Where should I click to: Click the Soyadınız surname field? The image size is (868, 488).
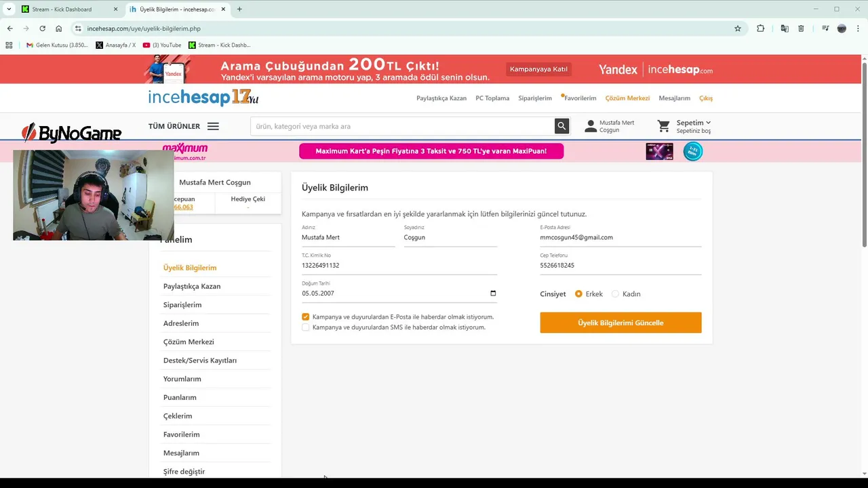pos(450,237)
